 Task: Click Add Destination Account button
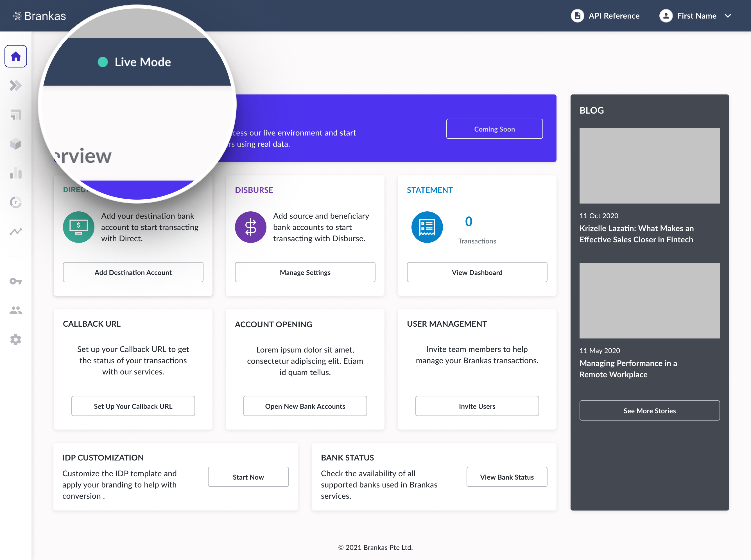133,272
